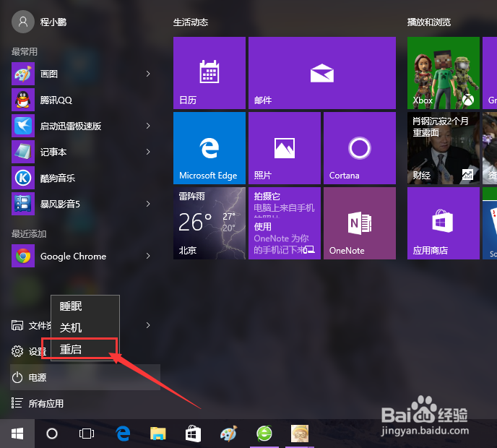The image size is (497, 448).
Task: Open 设置 settings gear entry
Action: (x=30, y=351)
